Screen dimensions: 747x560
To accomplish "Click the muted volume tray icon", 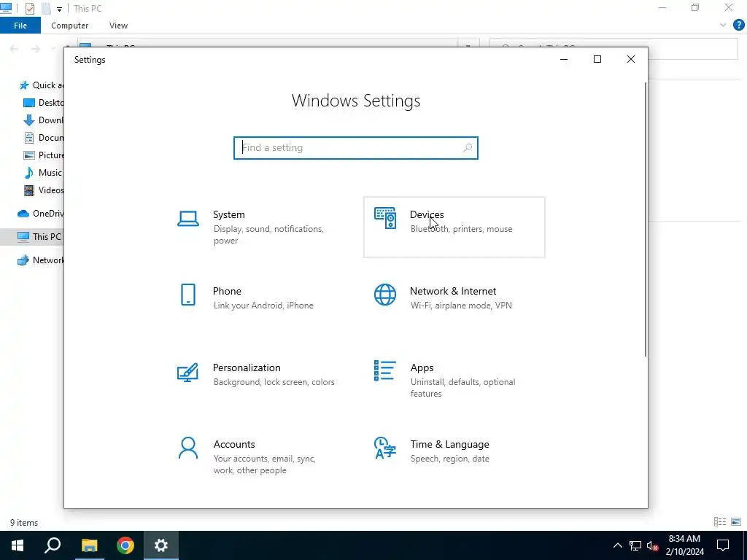I will 652,545.
